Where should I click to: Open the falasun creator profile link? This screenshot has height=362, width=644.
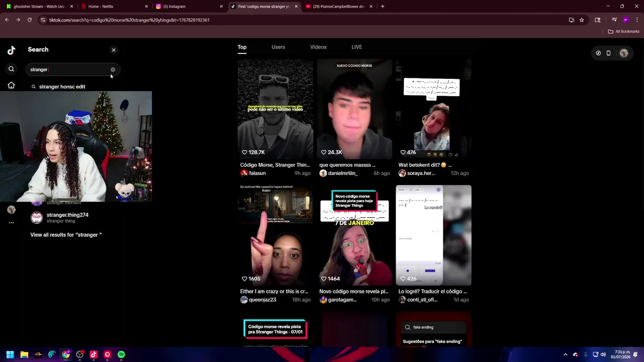[x=253, y=173]
